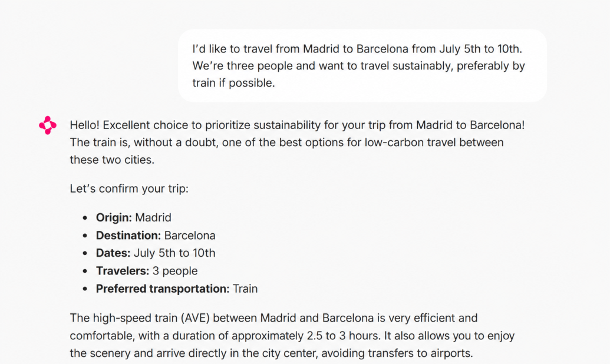This screenshot has height=364, width=610.
Task: Click the bold "Destination:" label
Action: tap(128, 235)
